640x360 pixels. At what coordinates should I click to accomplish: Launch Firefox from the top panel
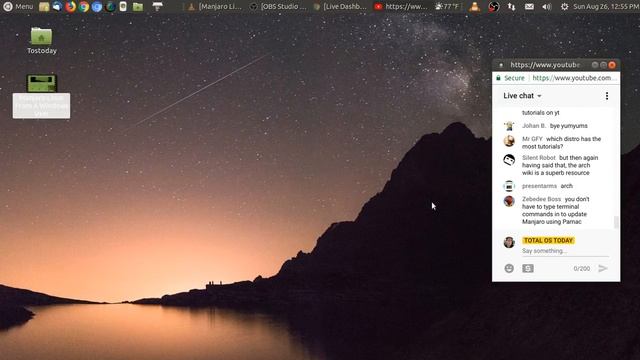(71, 7)
